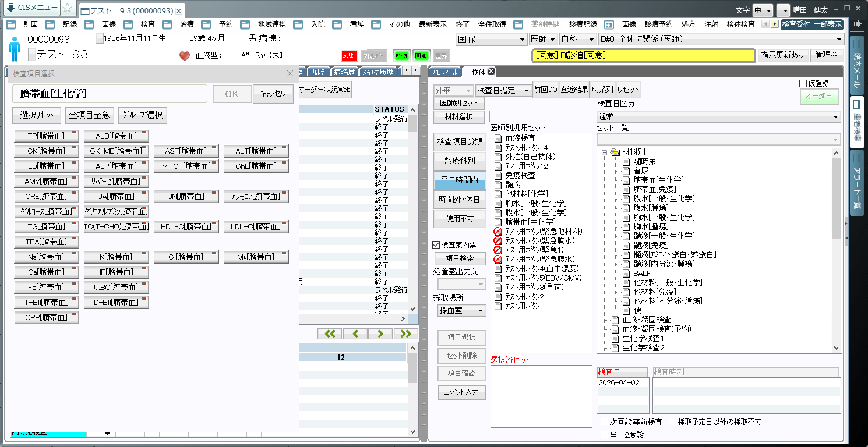The height and width of the screenshot is (447, 868).
Task: Click the 材料別 folder icon
Action: pyautogui.click(x=615, y=152)
